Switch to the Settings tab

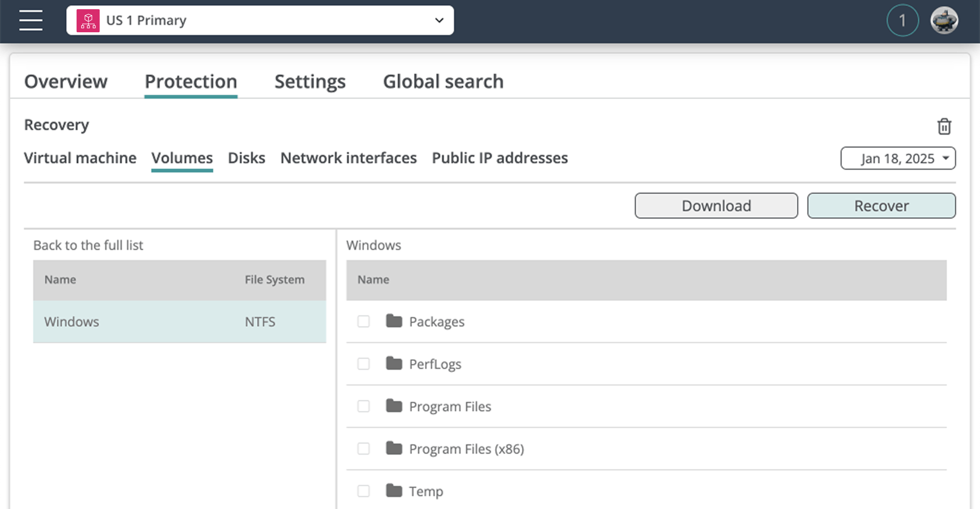pyautogui.click(x=310, y=82)
